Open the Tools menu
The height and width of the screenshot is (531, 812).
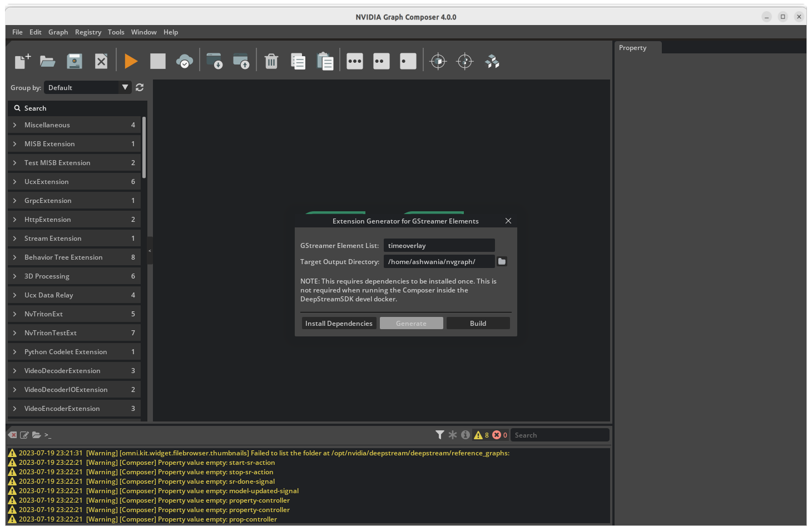(x=116, y=32)
